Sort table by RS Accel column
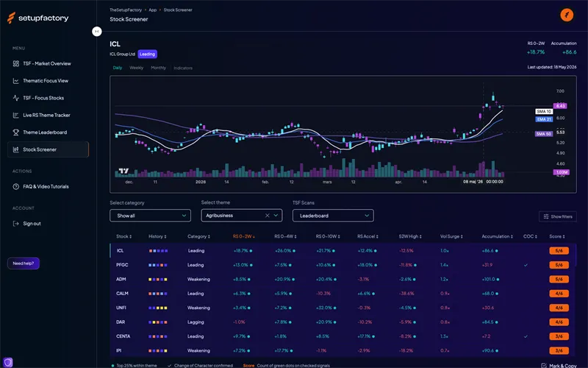The height and width of the screenshot is (368, 588). coord(368,236)
